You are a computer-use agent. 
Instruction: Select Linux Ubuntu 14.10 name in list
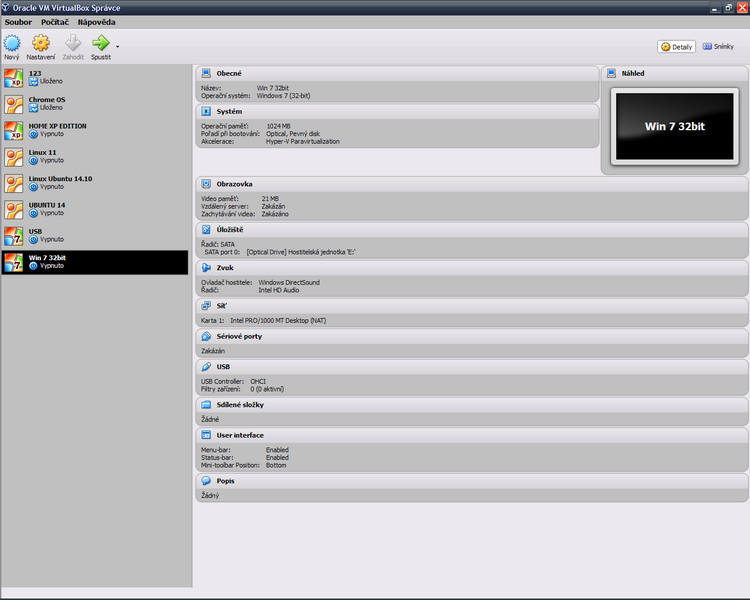[60, 178]
